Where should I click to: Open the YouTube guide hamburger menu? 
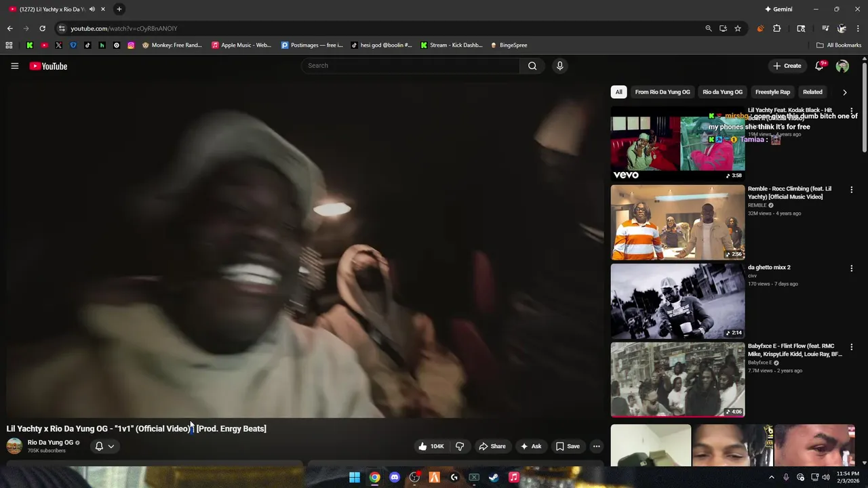[x=14, y=66]
